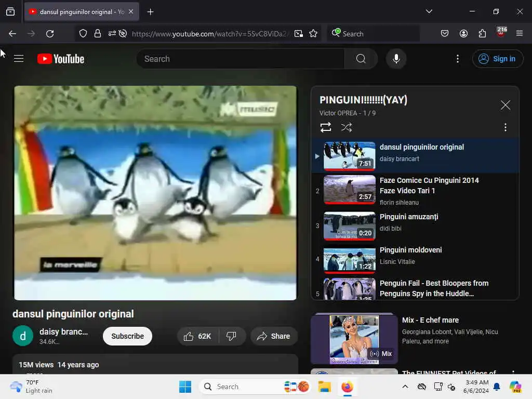Open Firefox from taskbar
The height and width of the screenshot is (399, 532).
coord(347,387)
